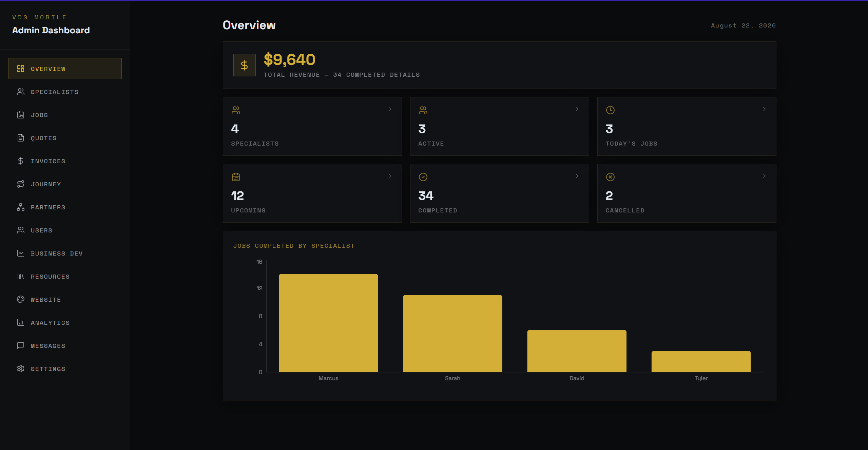Viewport: 868px width, 450px height.
Task: Click the 12 Upcoming count
Action: (237, 195)
